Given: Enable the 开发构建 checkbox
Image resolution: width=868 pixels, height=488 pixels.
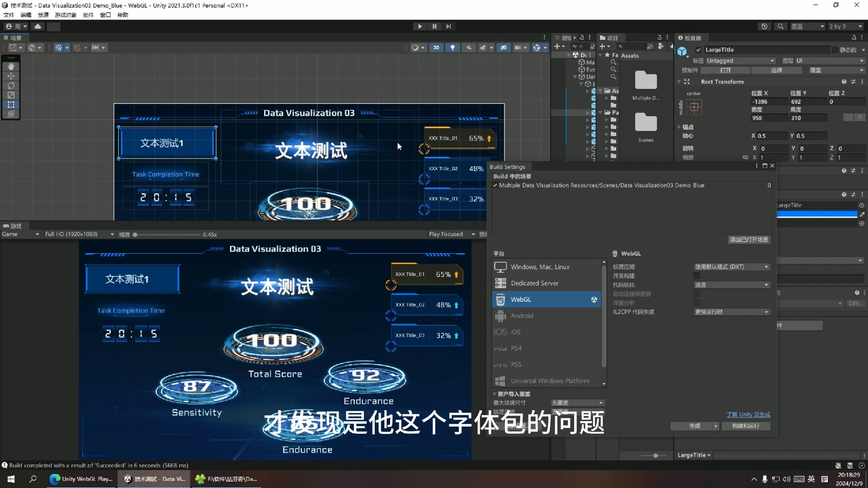Looking at the screenshot, I should click(697, 276).
